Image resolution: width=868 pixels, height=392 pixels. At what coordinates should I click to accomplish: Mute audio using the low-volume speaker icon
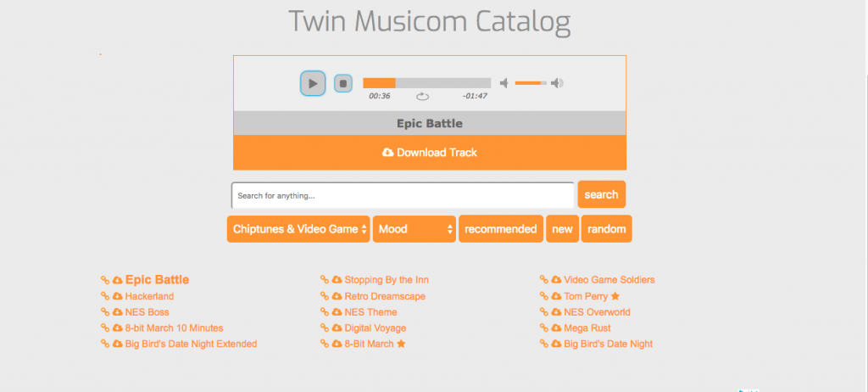[x=504, y=83]
